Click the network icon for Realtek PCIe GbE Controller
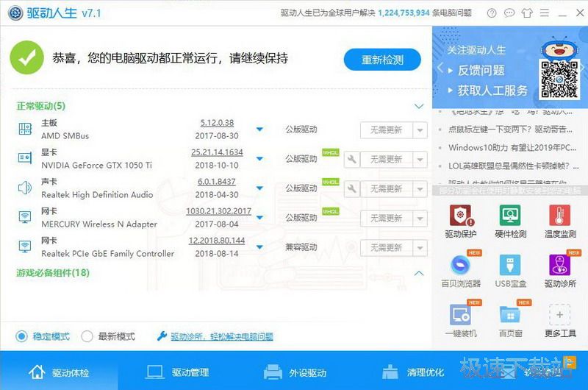This screenshot has width=588, height=390. click(25, 247)
